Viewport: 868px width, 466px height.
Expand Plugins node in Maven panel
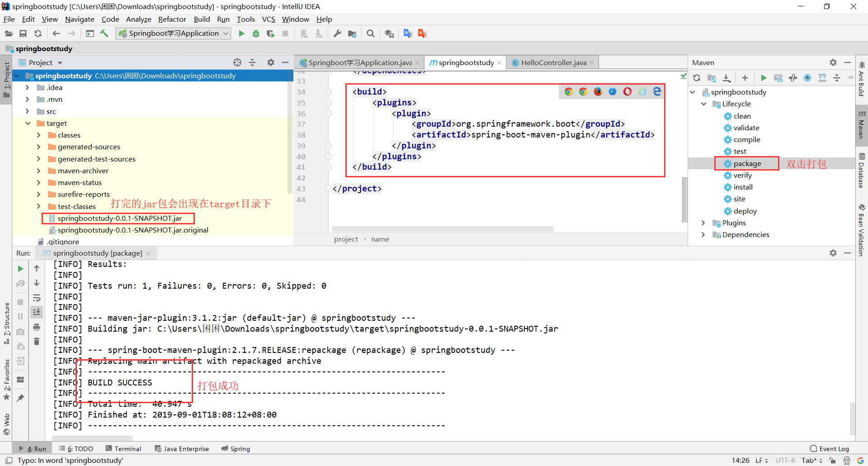tap(703, 223)
